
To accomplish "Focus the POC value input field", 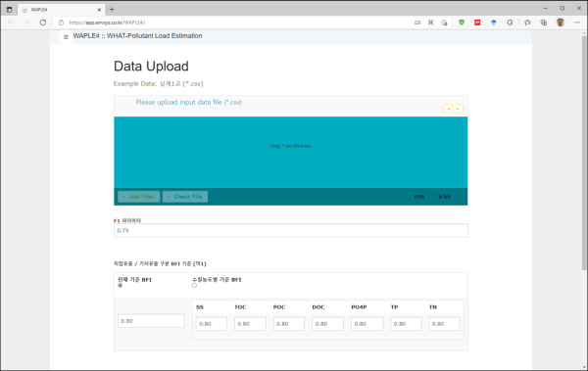I will [x=289, y=324].
